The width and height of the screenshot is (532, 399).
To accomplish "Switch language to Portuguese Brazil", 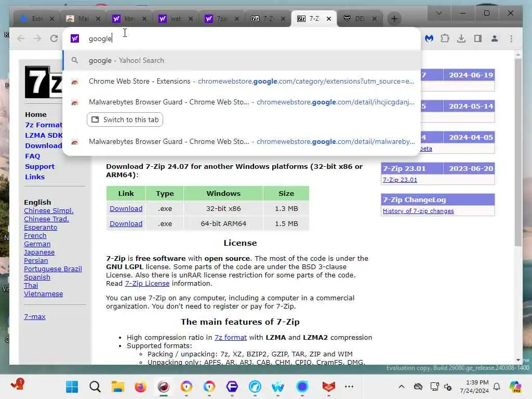I will click(x=52, y=269).
